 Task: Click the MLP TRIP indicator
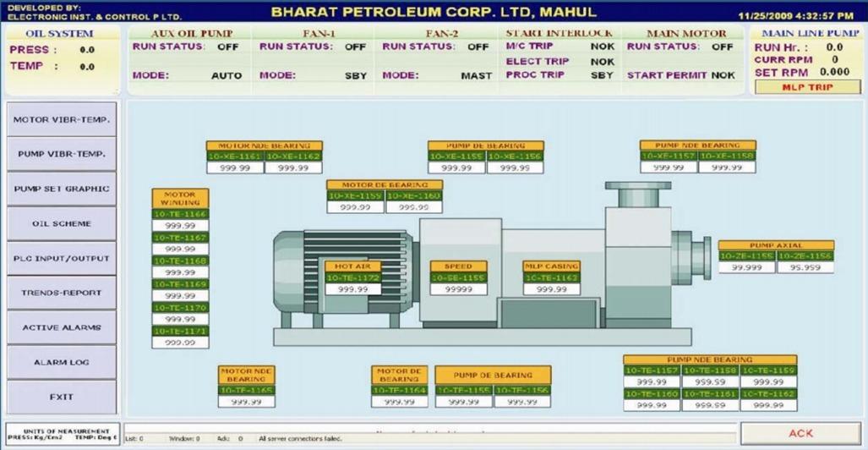[x=806, y=87]
